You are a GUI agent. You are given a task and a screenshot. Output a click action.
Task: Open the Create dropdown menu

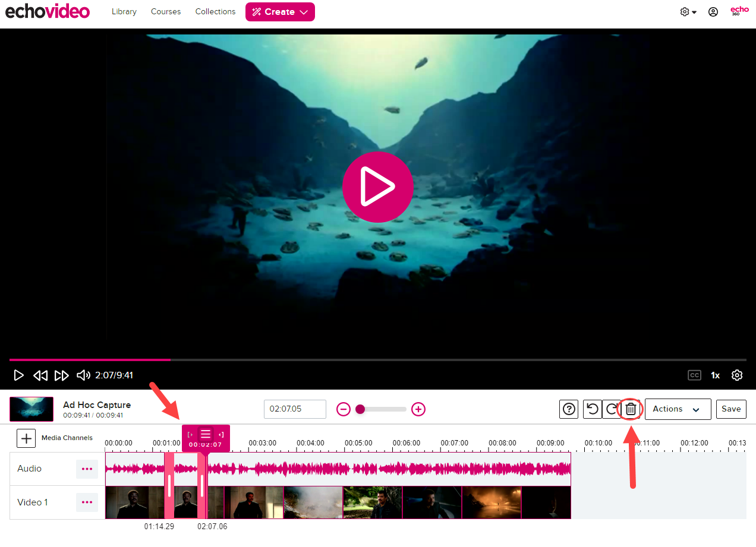(x=280, y=12)
